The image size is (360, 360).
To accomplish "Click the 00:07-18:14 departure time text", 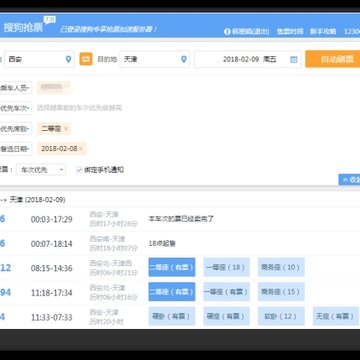I will 52,244.
